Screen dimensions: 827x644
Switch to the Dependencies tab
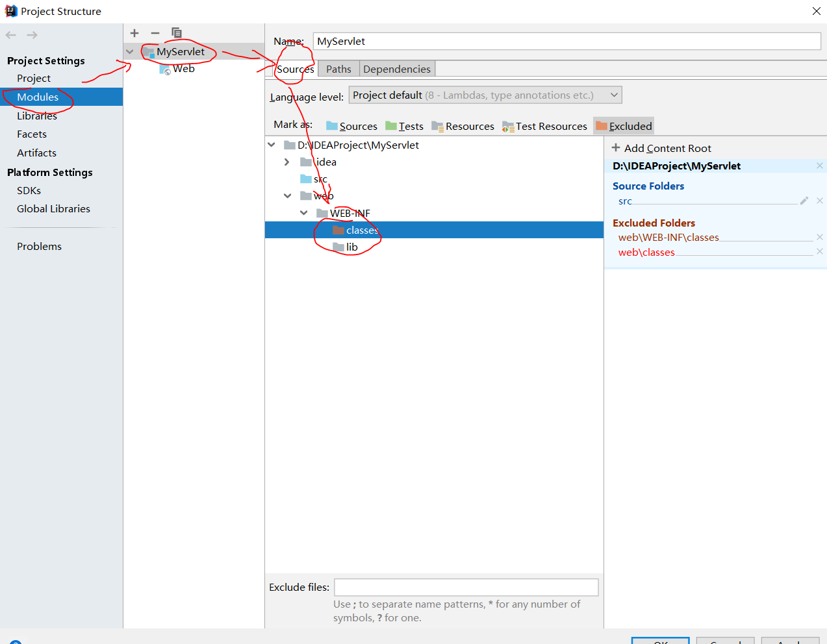click(x=397, y=69)
